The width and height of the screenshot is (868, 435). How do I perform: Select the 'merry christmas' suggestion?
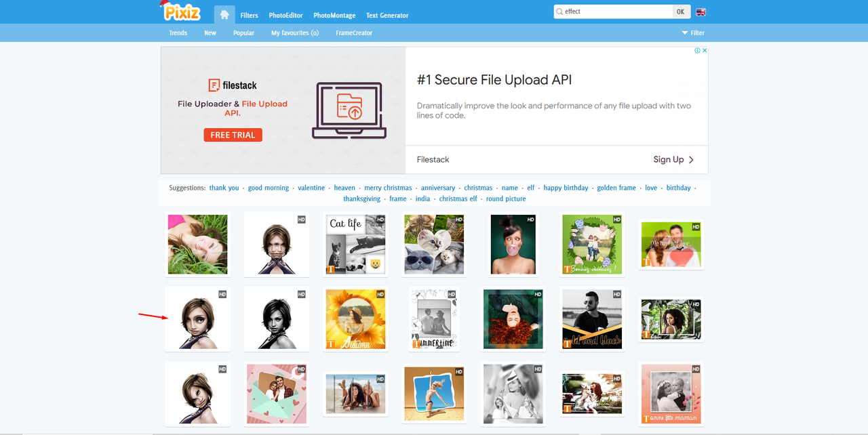[388, 188]
